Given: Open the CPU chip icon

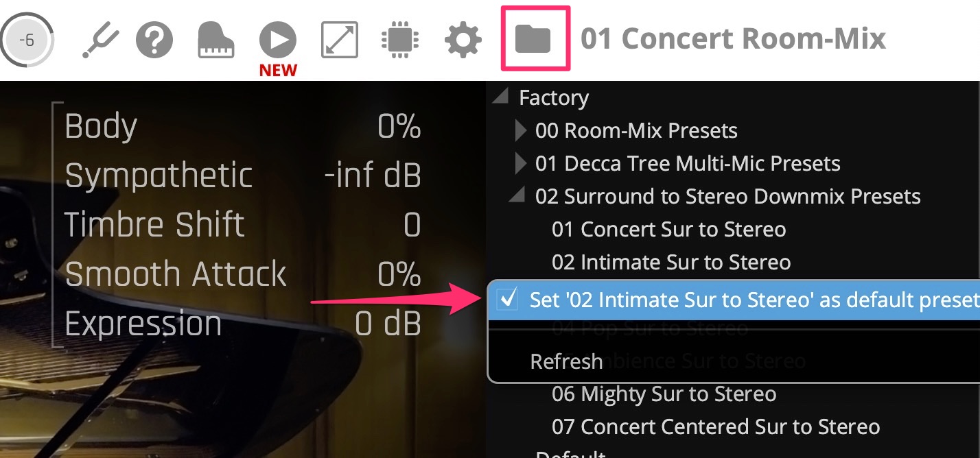Looking at the screenshot, I should point(400,40).
